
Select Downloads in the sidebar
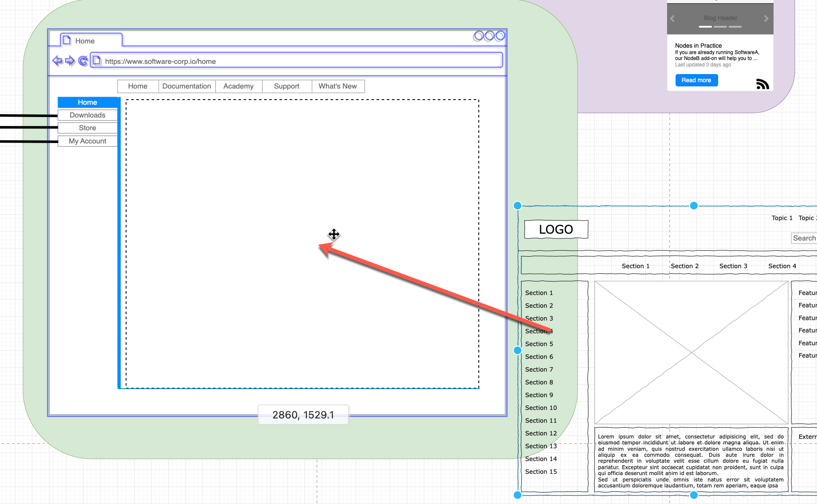click(x=87, y=115)
